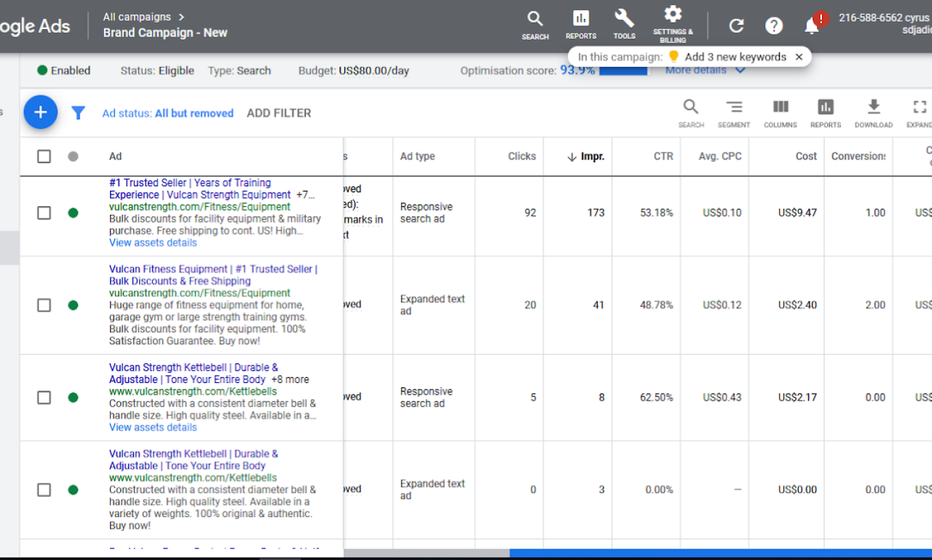The height and width of the screenshot is (560, 932).
Task: Open View assets details for #1 Trusted Seller ad
Action: [x=153, y=242]
